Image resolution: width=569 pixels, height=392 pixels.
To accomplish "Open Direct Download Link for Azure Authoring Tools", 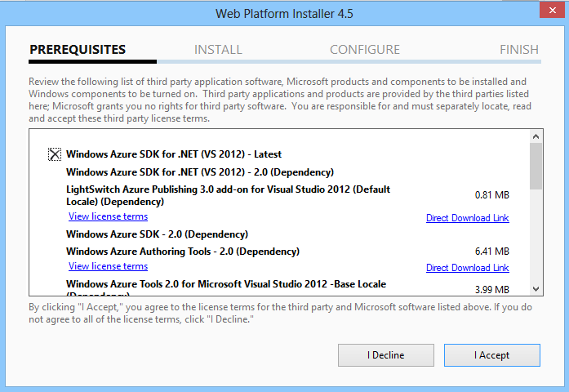I will click(468, 268).
